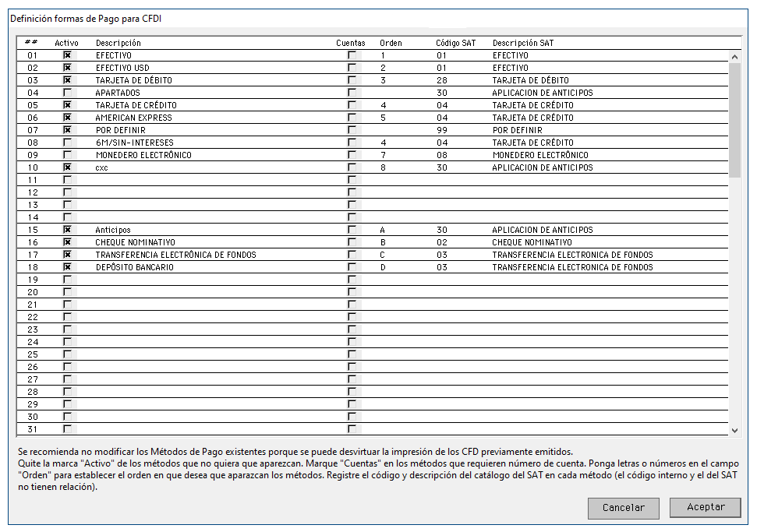The image size is (757, 532).
Task: Click the Activo column header
Action: point(66,43)
